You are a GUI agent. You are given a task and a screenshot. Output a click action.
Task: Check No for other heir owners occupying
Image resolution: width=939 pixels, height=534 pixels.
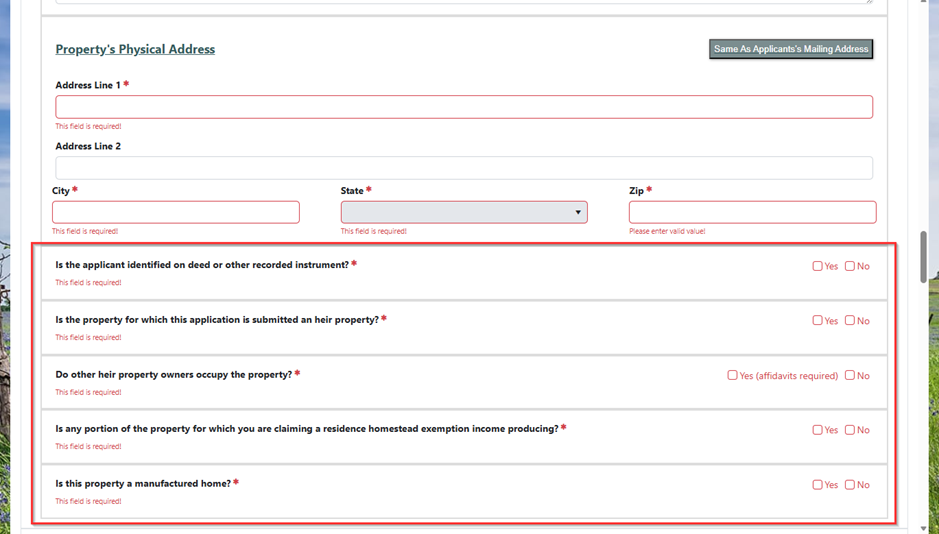point(850,376)
